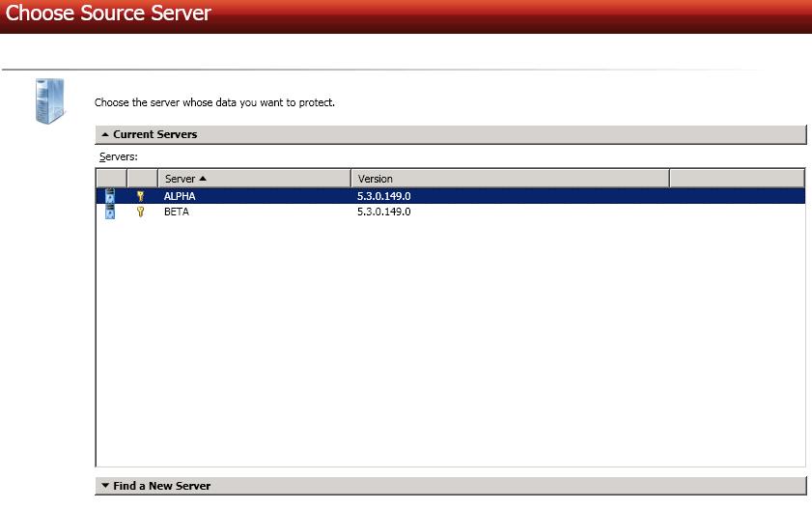
Task: Click the key icon beside ALPHA
Action: pos(140,196)
